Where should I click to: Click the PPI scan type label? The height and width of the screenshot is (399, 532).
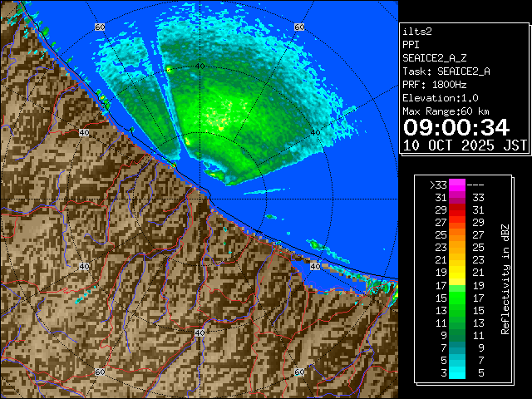[x=411, y=45]
